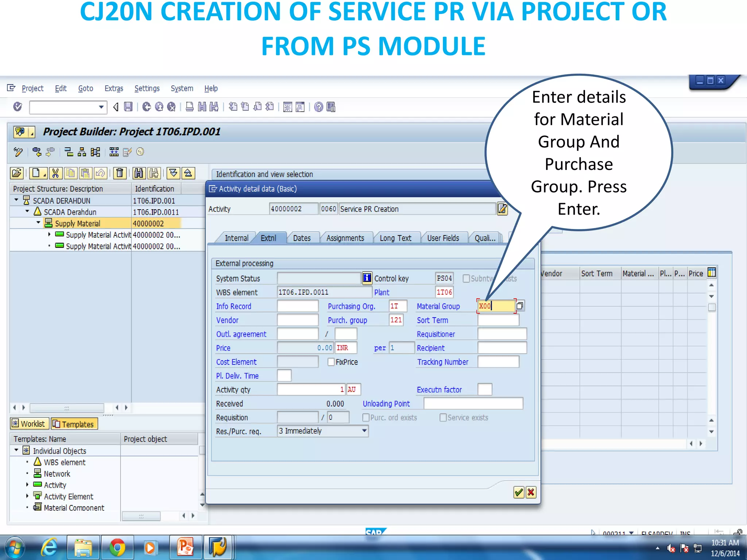Click the Save icon in the toolbar

[x=128, y=107]
